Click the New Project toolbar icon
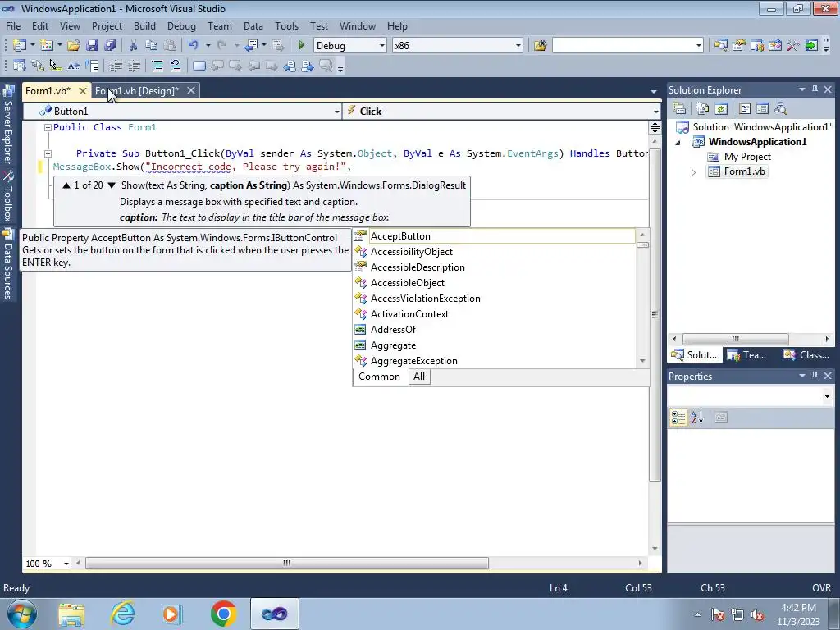 (x=20, y=46)
